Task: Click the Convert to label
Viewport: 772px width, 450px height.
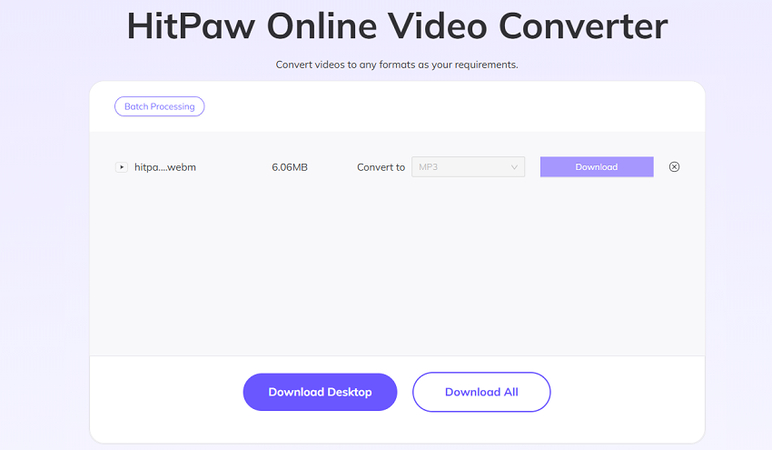Action: [x=381, y=167]
